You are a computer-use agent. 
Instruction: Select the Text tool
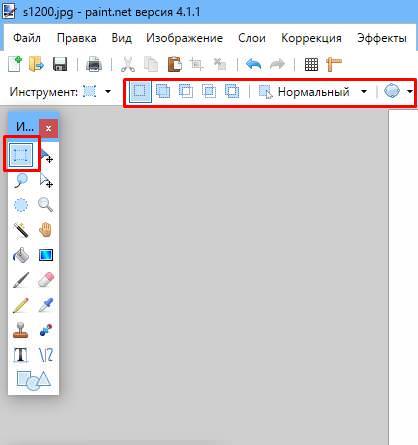tap(21, 355)
